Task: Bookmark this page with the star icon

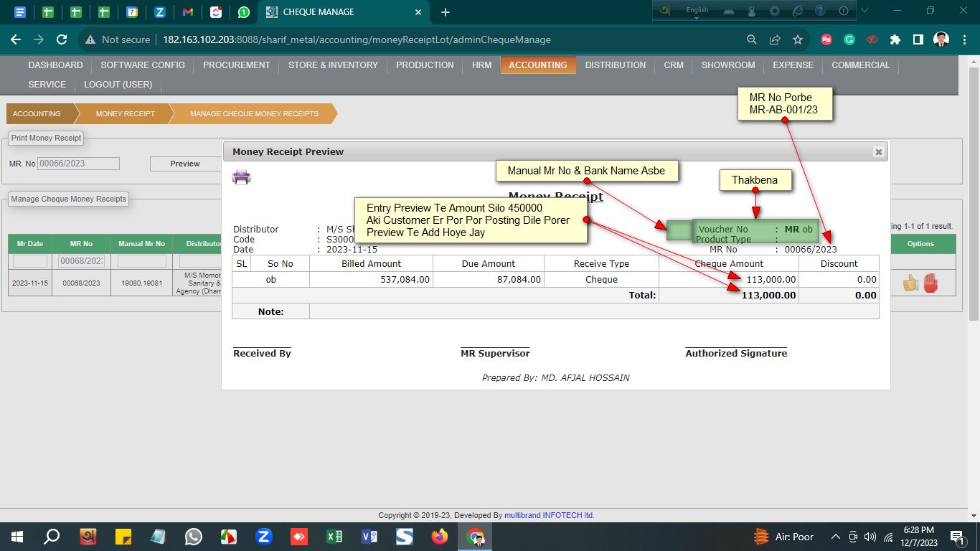Action: click(798, 40)
